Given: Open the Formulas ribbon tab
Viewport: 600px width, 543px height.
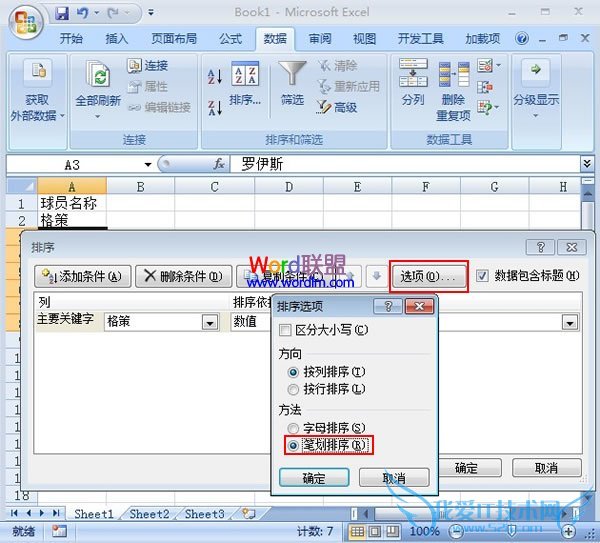Looking at the screenshot, I should pyautogui.click(x=230, y=39).
